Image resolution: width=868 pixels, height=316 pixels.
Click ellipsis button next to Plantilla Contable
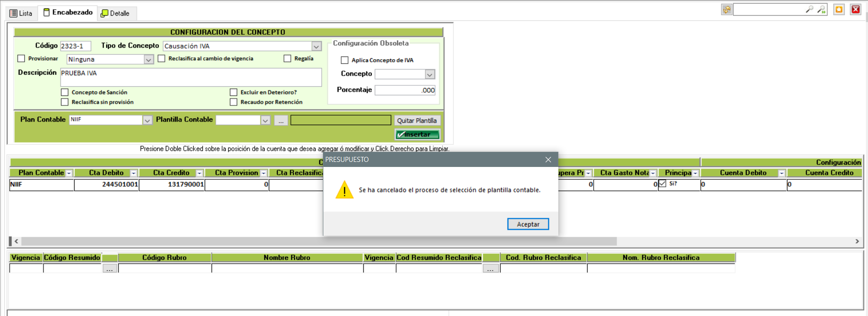281,121
